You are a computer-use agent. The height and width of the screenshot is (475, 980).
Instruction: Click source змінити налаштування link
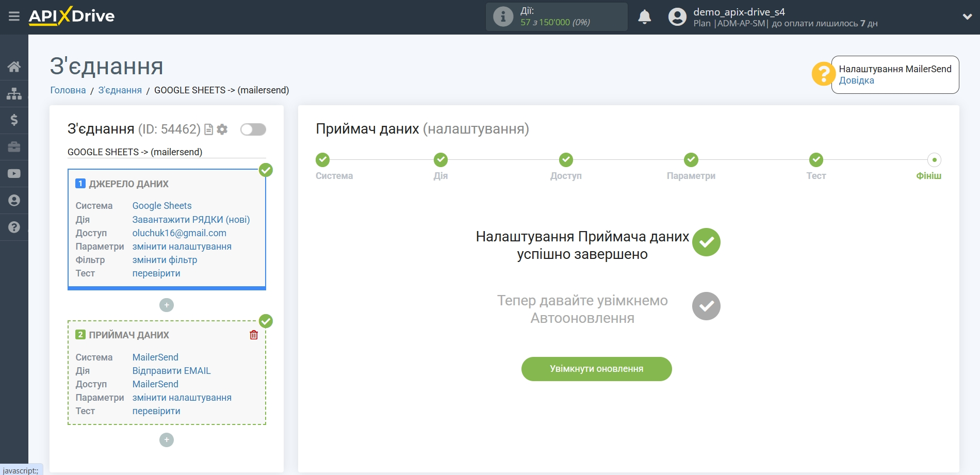tap(182, 247)
